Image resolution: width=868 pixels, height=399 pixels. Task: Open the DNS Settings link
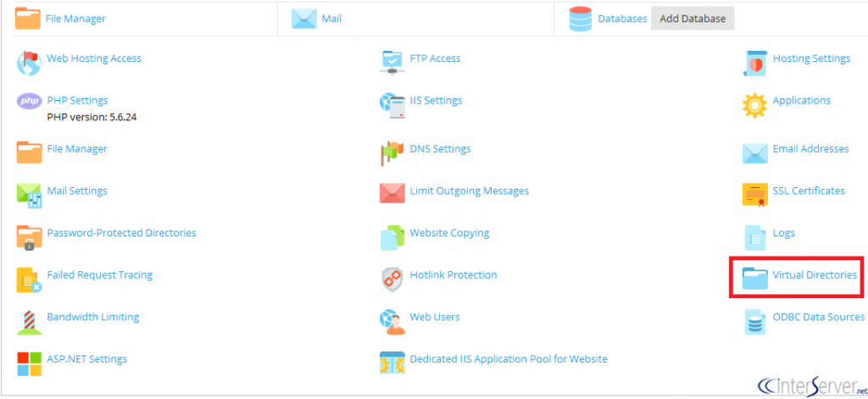pyautogui.click(x=440, y=149)
